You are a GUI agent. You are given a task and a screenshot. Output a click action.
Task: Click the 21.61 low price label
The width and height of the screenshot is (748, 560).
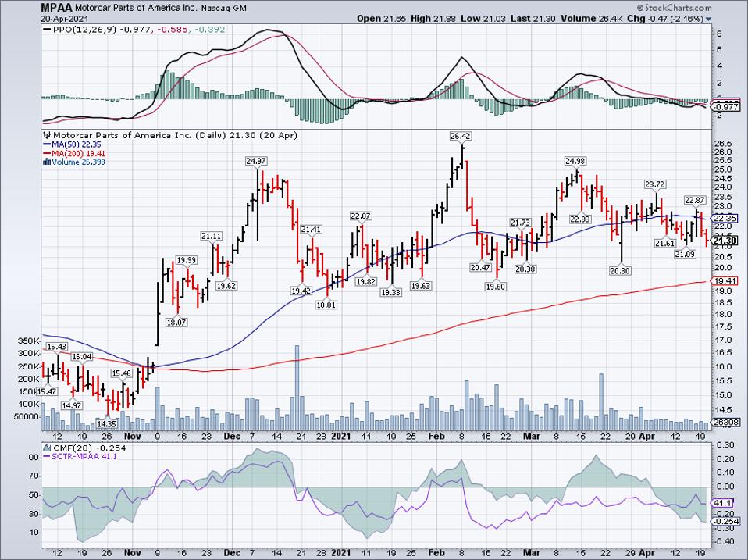point(665,243)
